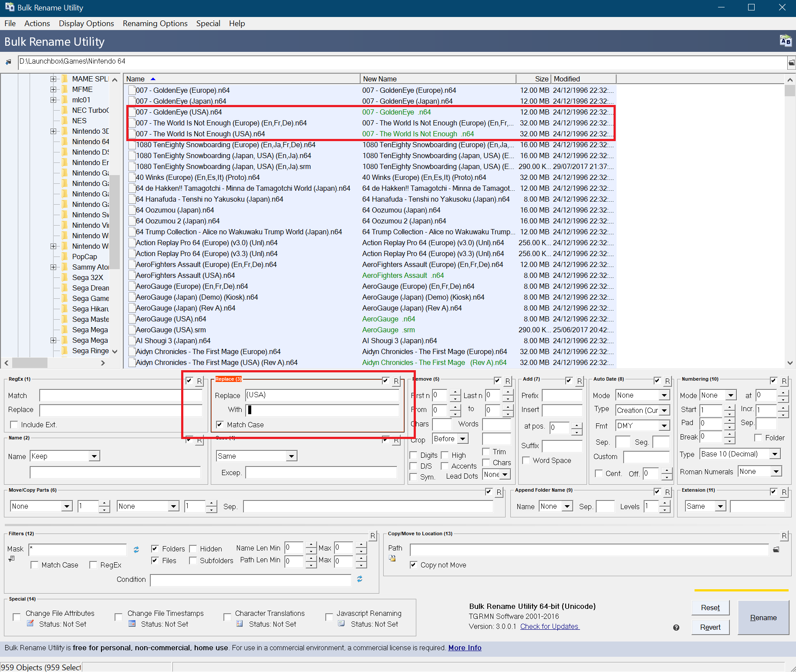Enable the Hidden filter checkbox

192,548
